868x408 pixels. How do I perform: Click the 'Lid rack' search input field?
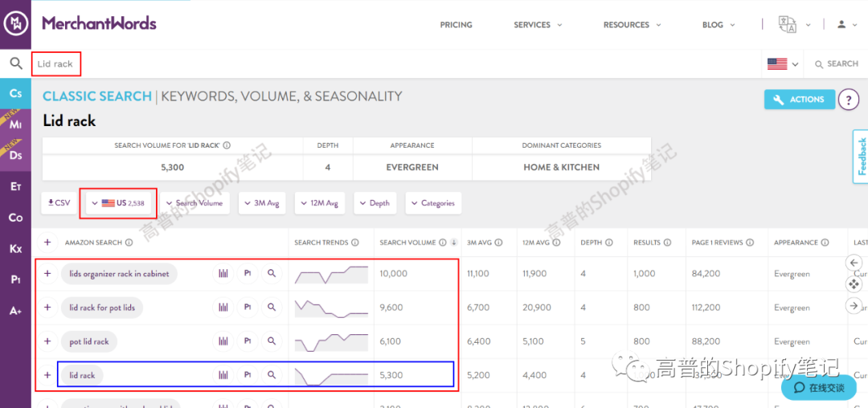coord(56,64)
